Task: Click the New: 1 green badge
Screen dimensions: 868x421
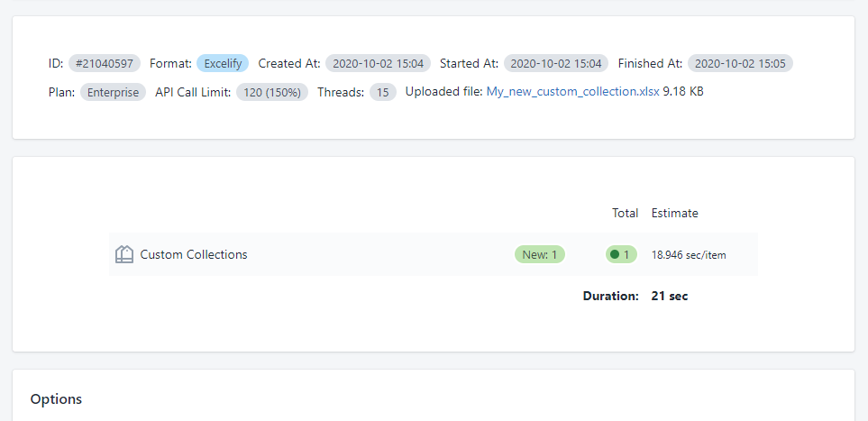Action: (x=539, y=255)
